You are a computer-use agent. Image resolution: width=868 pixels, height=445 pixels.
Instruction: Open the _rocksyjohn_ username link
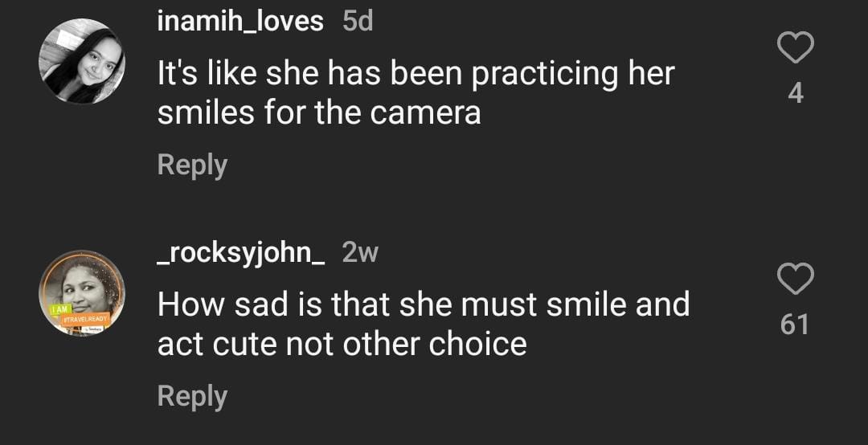[x=240, y=253]
